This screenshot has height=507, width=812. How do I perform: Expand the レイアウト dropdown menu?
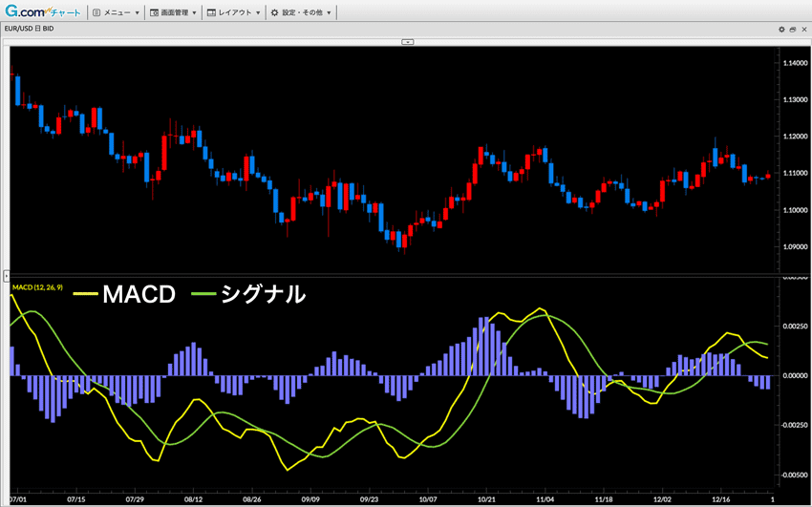[239, 13]
